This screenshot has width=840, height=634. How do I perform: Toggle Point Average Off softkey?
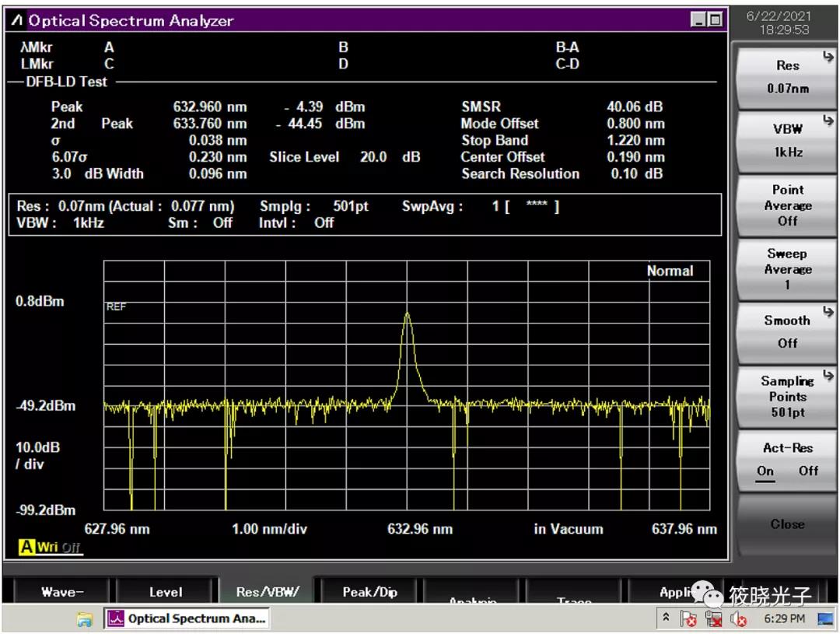[787, 205]
